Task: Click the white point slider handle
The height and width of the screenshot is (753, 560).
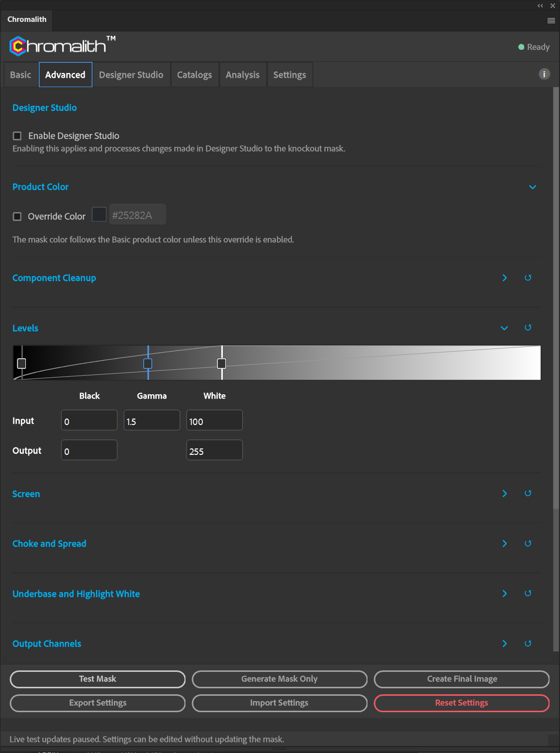Action: (x=222, y=363)
